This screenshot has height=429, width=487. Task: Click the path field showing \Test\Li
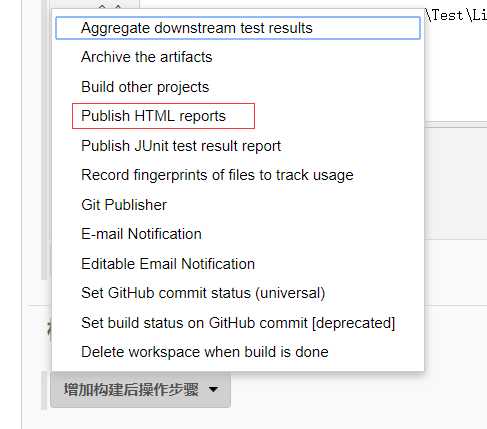[456, 15]
